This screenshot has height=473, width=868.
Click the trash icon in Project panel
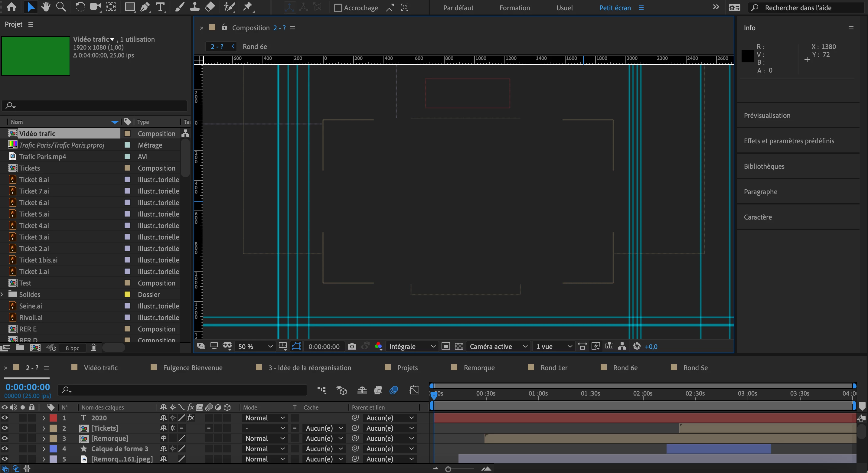click(x=93, y=347)
